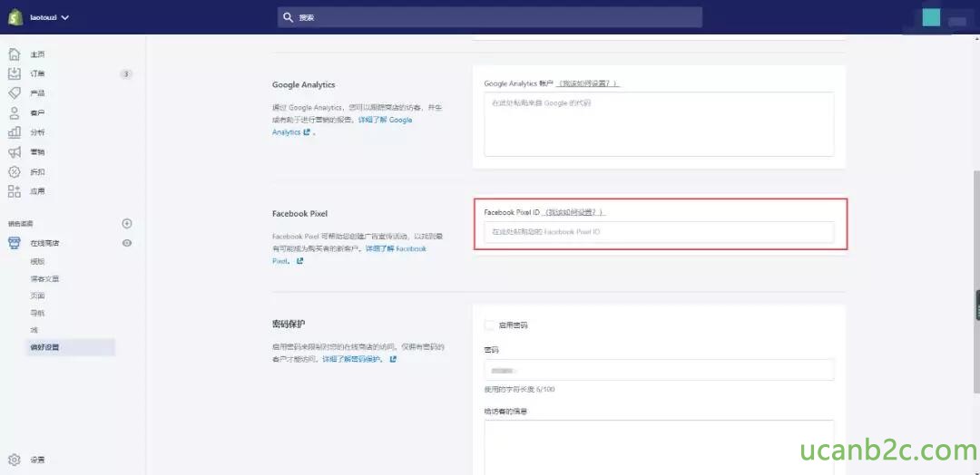Viewport: 980px width, 475px height.
Task: Click into the Google Analytics code textarea
Action: tap(659, 123)
